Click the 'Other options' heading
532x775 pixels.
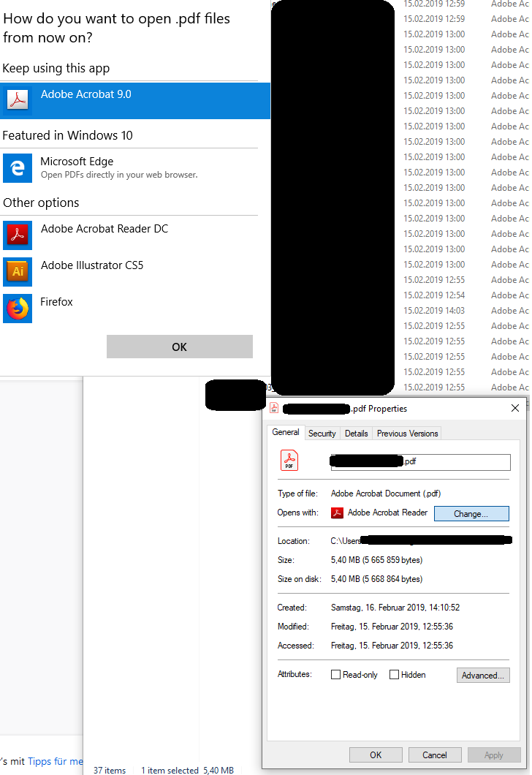point(41,203)
